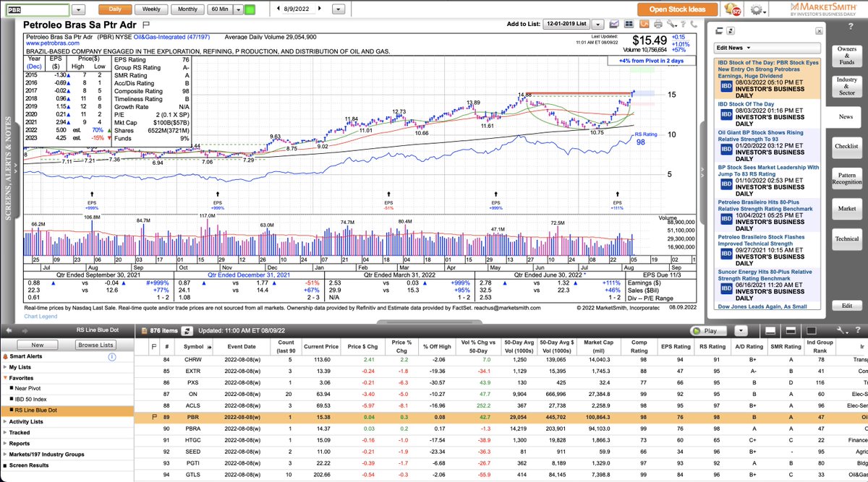The image size is (868, 482).
Task: Select the IBD 50 Index list
Action: point(31,400)
